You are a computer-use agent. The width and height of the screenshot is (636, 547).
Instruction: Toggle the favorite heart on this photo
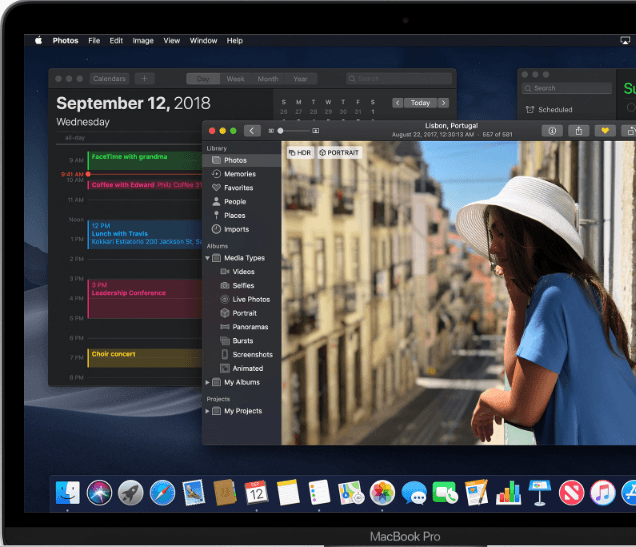click(x=605, y=130)
